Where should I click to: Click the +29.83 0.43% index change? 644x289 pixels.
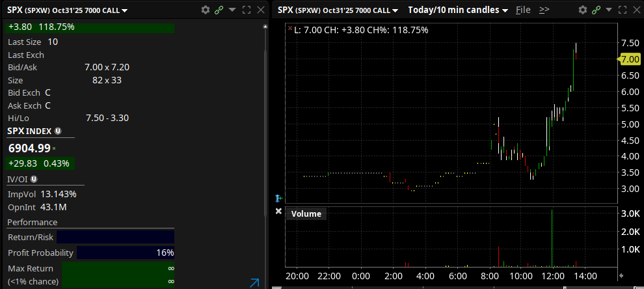point(40,163)
